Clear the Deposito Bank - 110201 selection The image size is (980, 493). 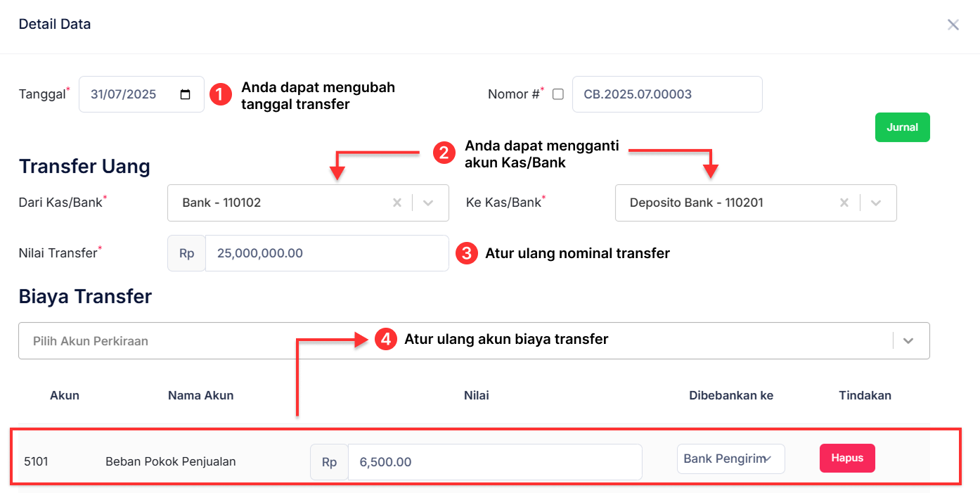(x=844, y=203)
